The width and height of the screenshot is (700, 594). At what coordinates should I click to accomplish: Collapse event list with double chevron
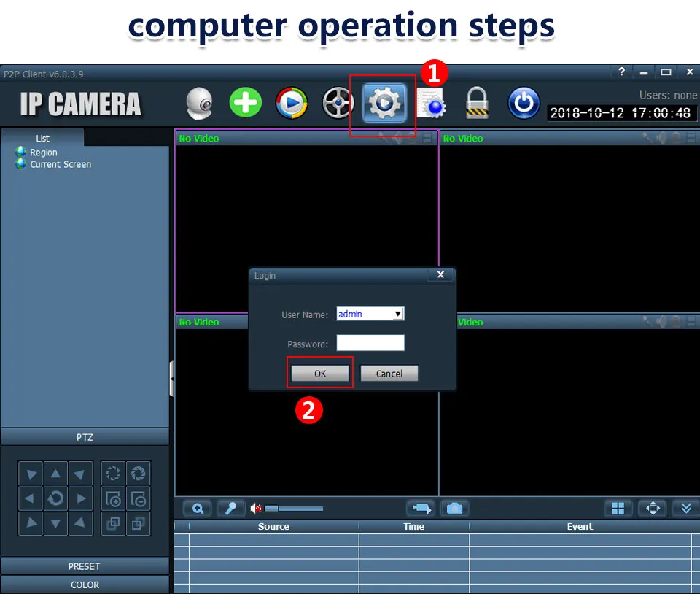point(686,508)
